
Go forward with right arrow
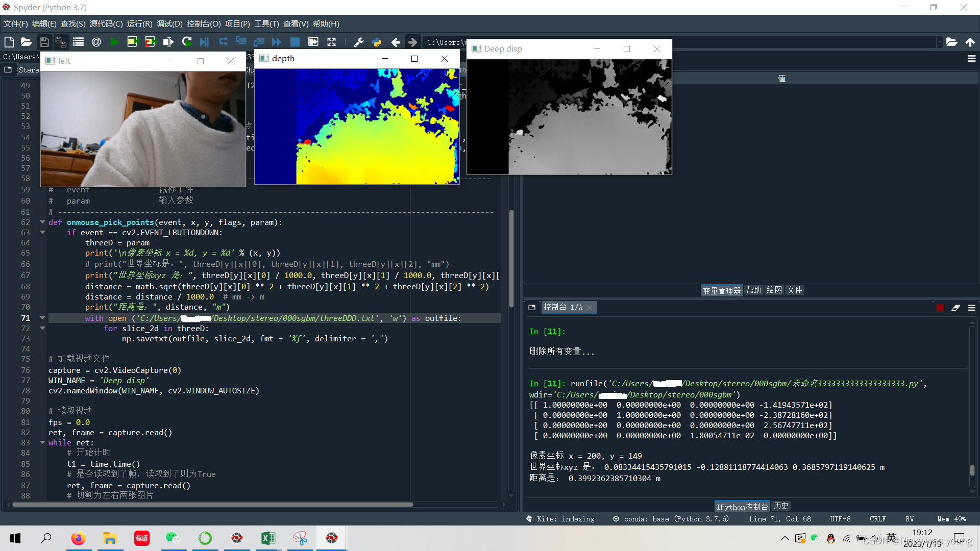413,42
